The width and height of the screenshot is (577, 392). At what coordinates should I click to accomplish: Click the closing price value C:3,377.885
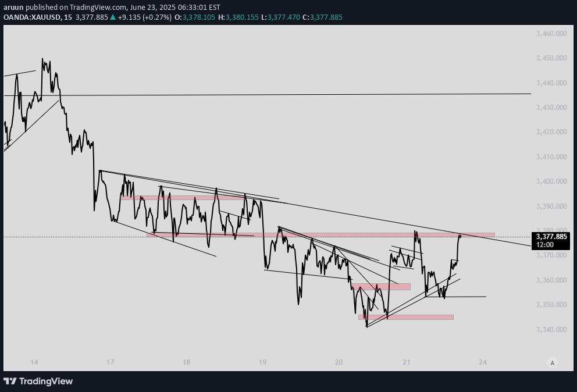click(x=326, y=17)
